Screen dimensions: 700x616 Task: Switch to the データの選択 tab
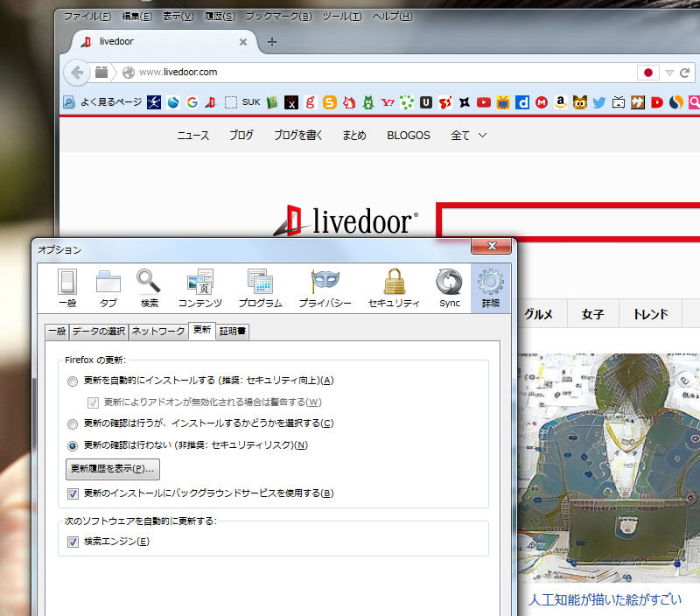pyautogui.click(x=99, y=332)
